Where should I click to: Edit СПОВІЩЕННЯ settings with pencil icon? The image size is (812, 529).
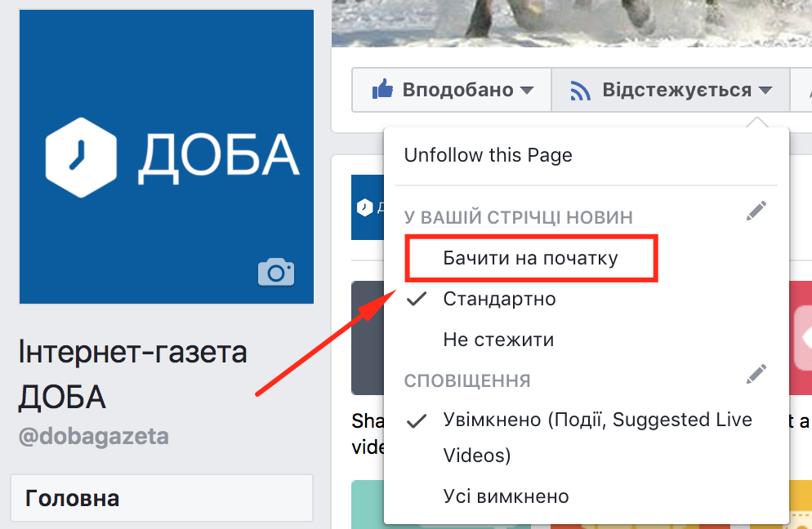pyautogui.click(x=756, y=374)
